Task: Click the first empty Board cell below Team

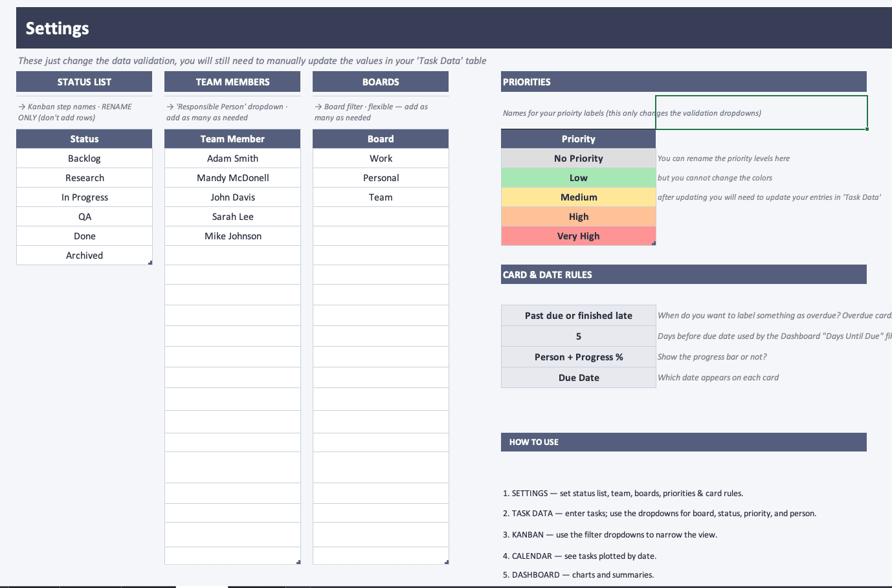Action: [381, 217]
